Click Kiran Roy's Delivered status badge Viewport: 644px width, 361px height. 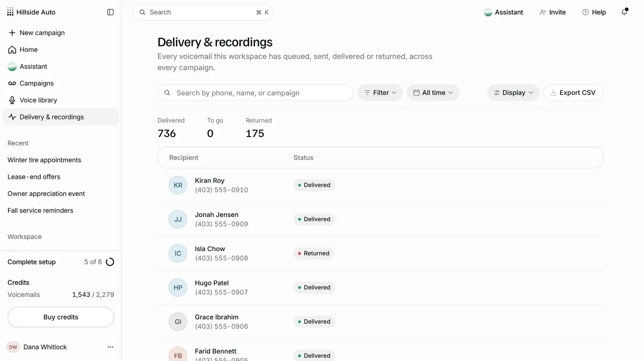[314, 185]
